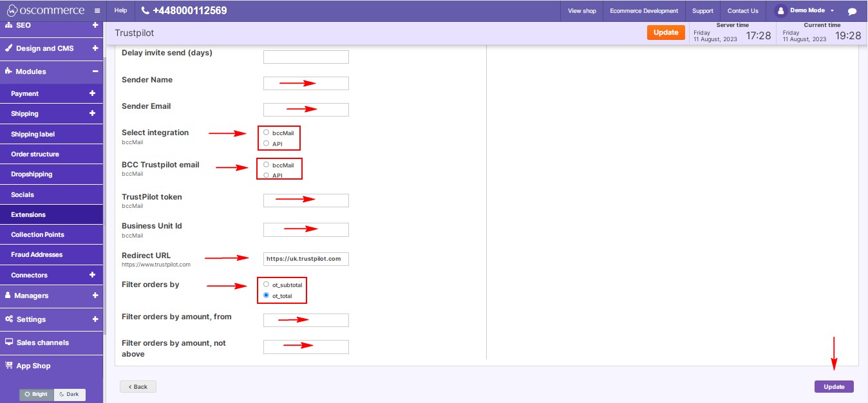Click the App Shop cart icon
Viewport: 868px width, 403px height.
pyautogui.click(x=9, y=366)
